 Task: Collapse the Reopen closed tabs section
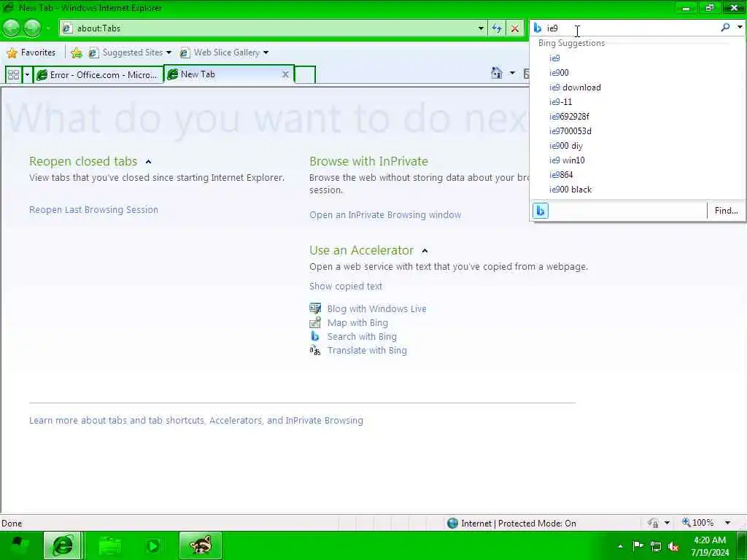[x=148, y=162]
